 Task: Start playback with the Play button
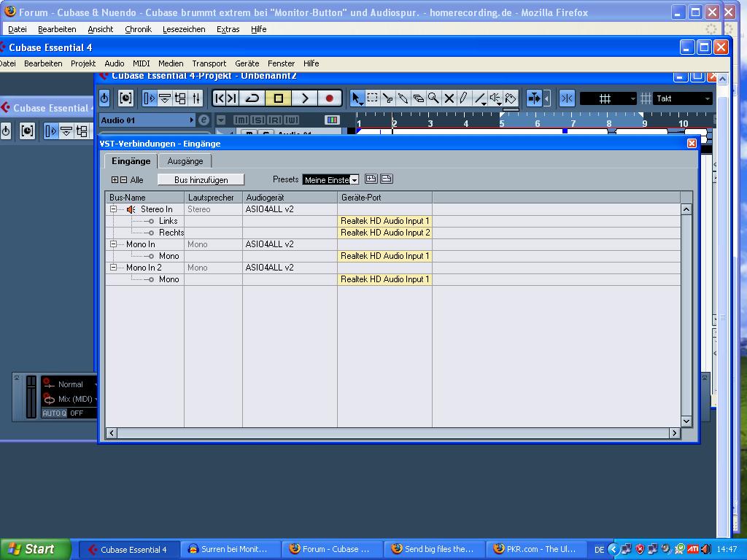click(305, 98)
